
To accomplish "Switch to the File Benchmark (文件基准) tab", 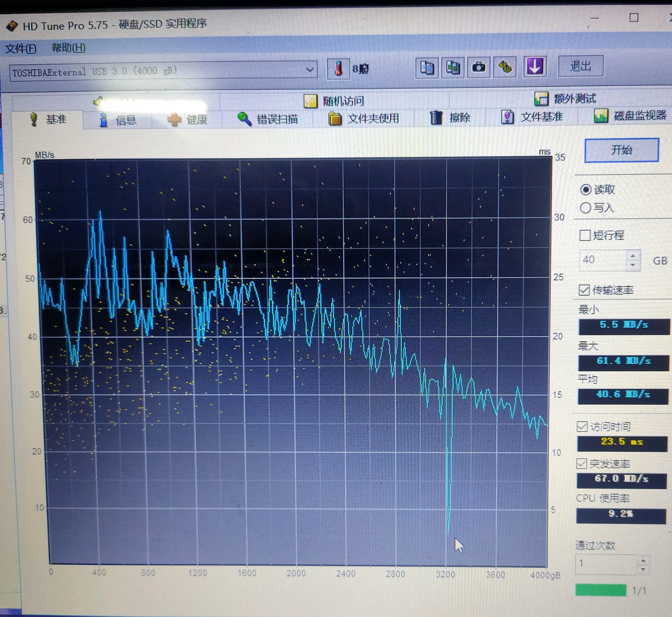I will pos(532,117).
